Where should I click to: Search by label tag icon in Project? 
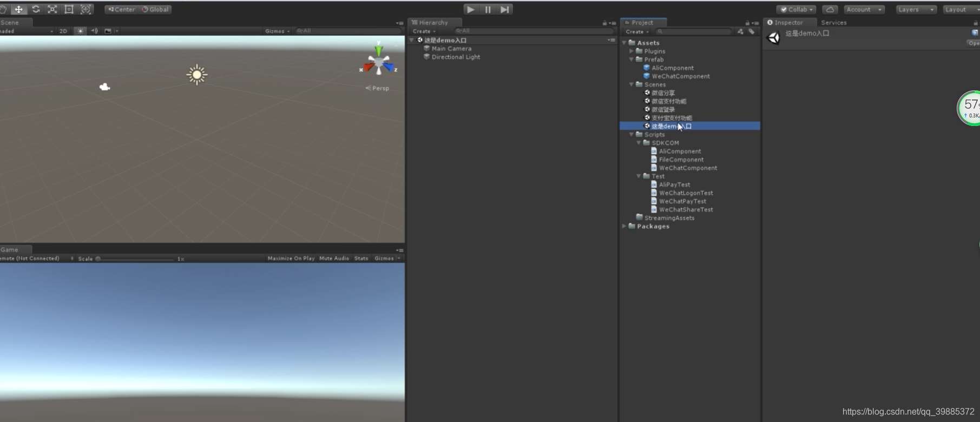(x=752, y=31)
